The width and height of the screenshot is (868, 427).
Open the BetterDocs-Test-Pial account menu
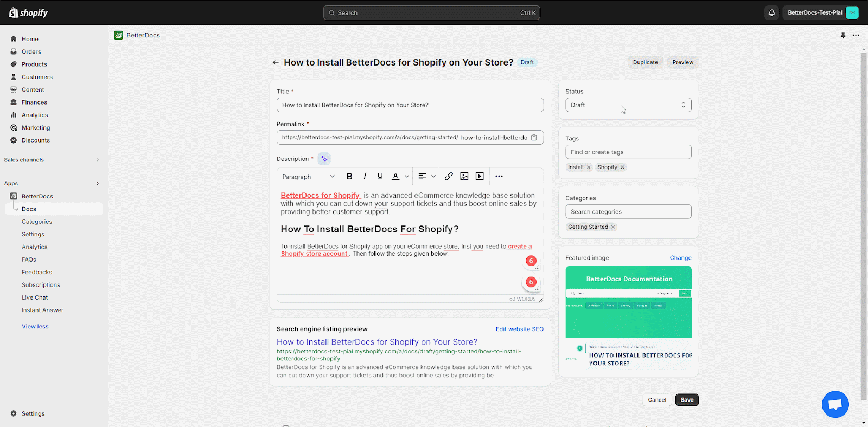pyautogui.click(x=821, y=12)
